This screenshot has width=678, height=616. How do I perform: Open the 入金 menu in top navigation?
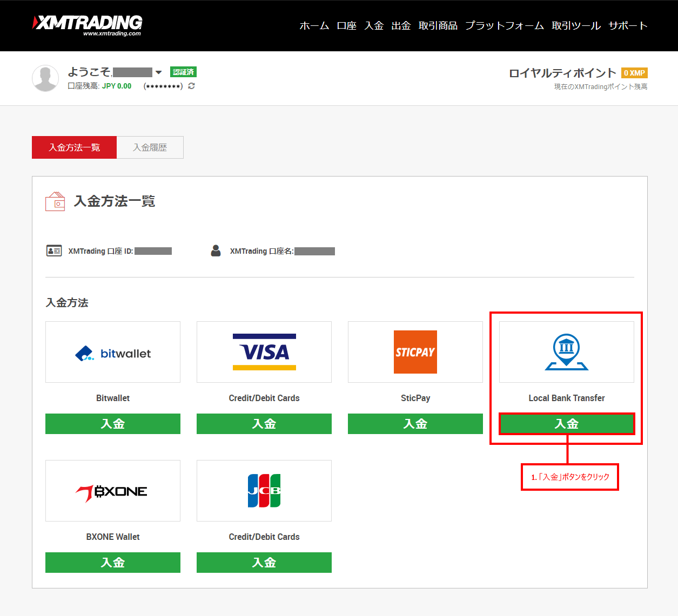374,25
